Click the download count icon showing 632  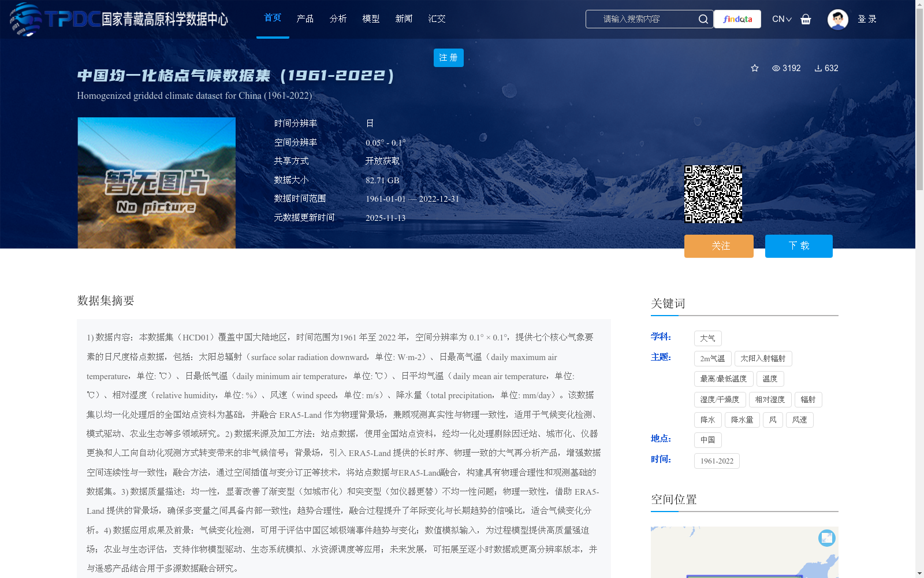817,68
